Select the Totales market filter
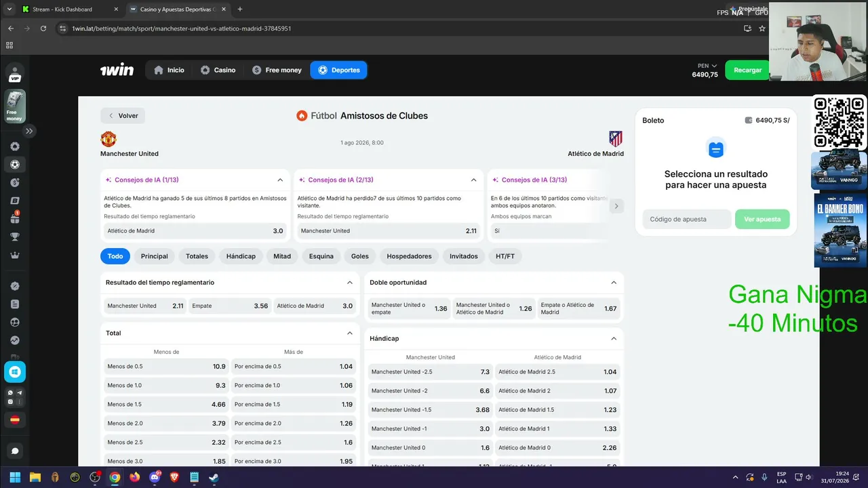This screenshot has height=488, width=868. click(x=197, y=256)
